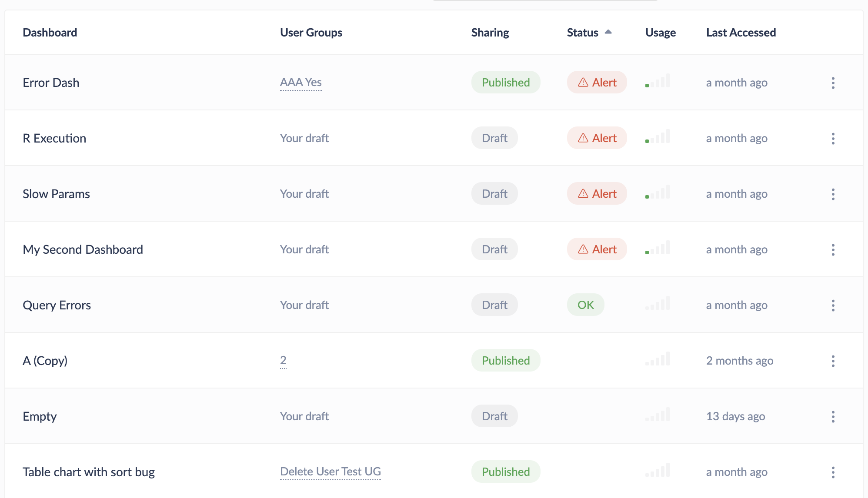
Task: Click the Published badge for Table chart with sort bug
Action: [506, 471]
